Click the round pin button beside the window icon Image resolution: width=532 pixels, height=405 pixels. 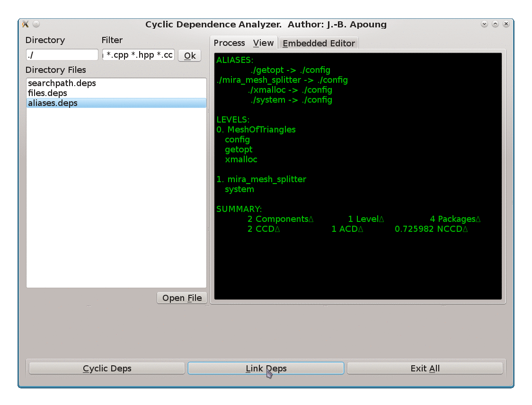click(36, 24)
